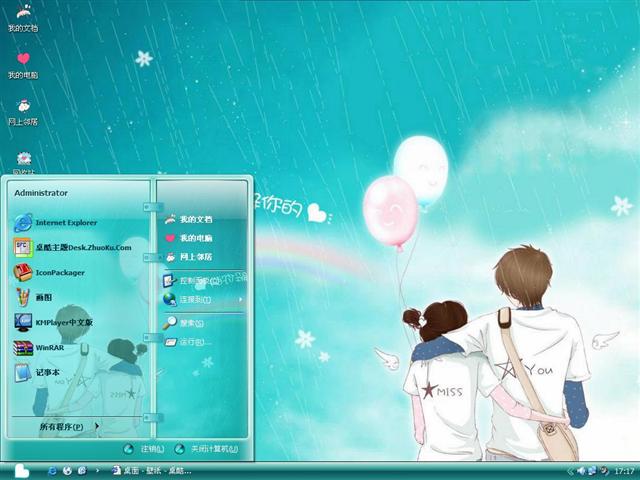Image resolution: width=640 pixels, height=480 pixels.
Task: Expand 所有程序(P) all programs list
Action: click(x=69, y=427)
